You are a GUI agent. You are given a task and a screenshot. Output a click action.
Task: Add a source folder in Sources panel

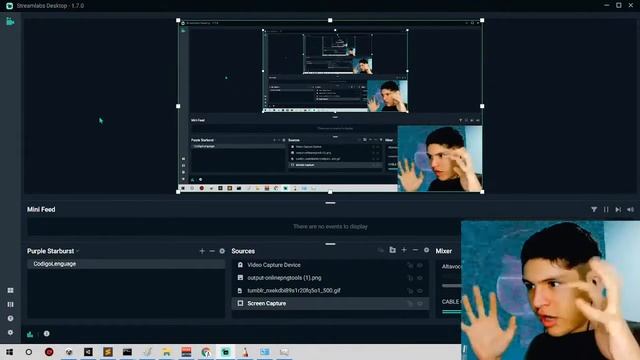pos(392,250)
